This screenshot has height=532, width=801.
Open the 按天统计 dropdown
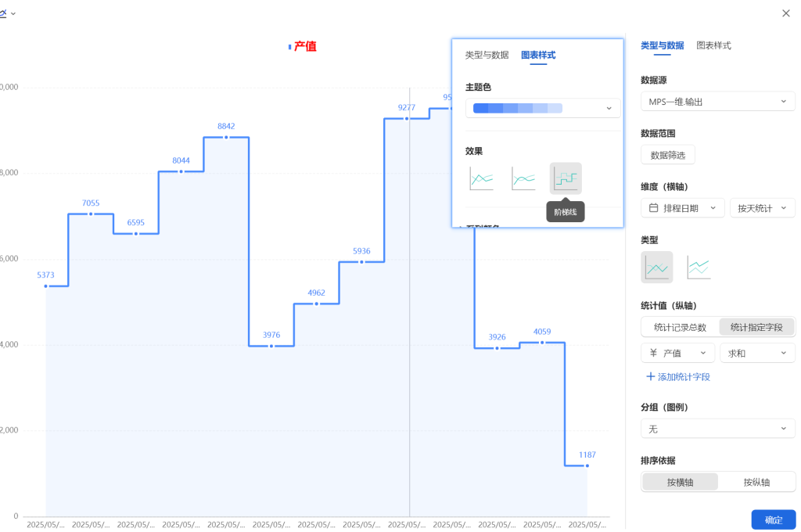coord(762,208)
